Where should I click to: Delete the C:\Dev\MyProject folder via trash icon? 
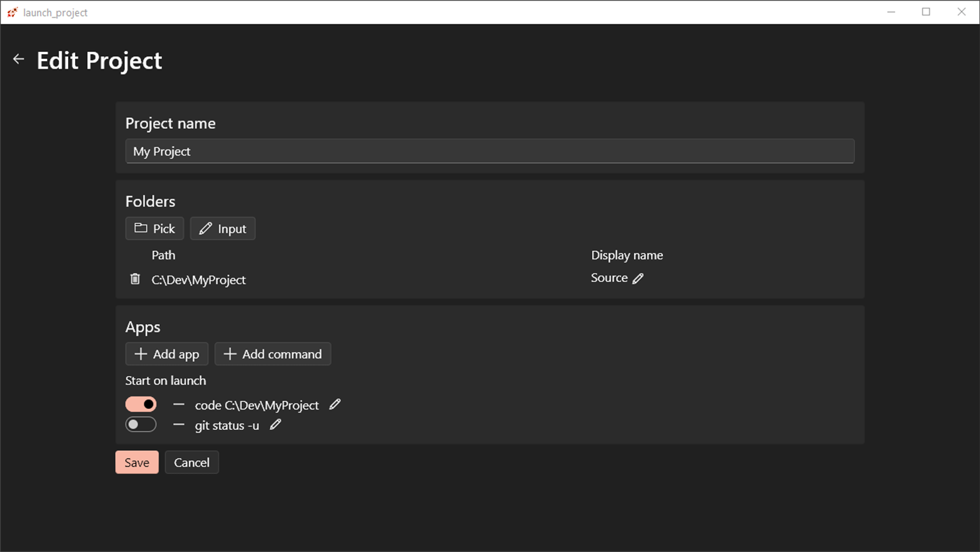(x=135, y=279)
